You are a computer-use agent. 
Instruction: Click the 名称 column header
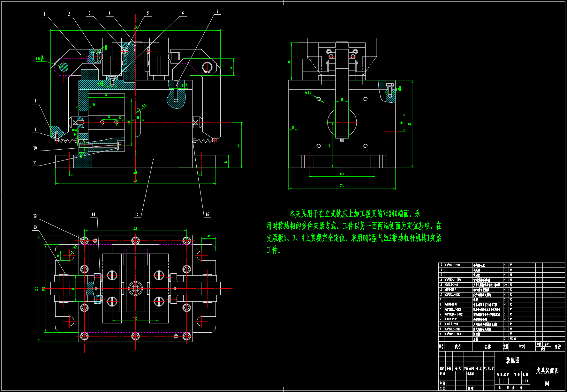coord(488,346)
